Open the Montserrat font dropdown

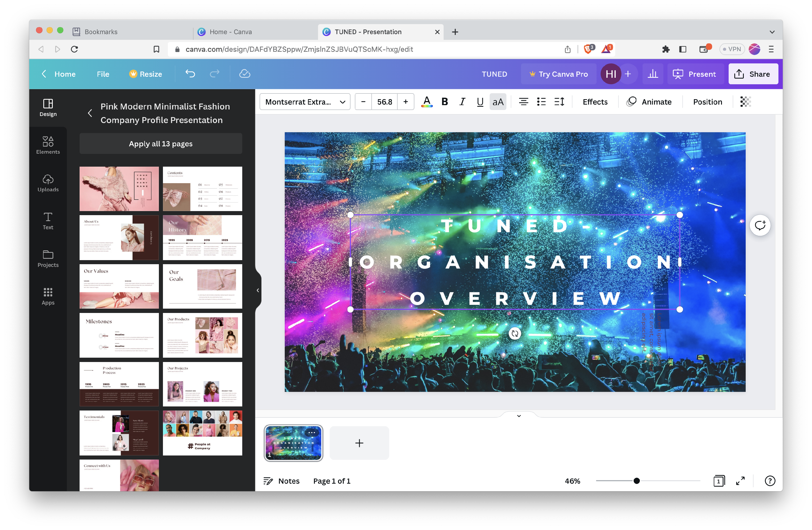tap(305, 102)
